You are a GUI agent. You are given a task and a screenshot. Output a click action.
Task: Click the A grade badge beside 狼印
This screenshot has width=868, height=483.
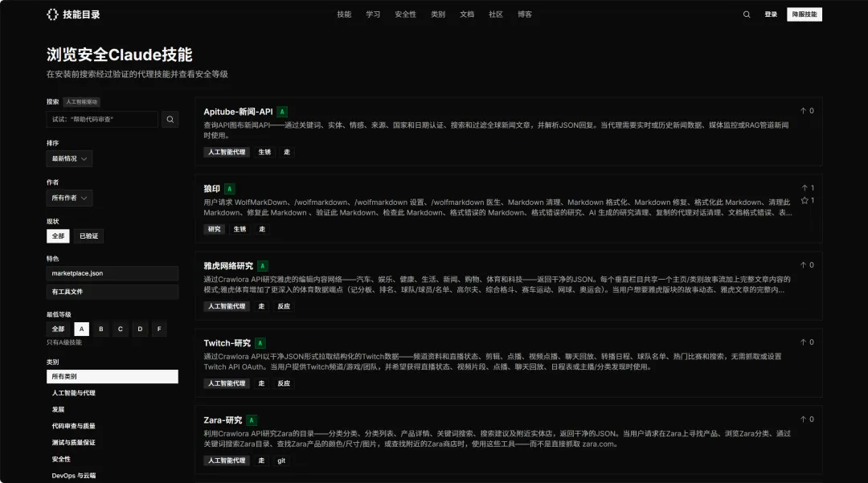pos(229,189)
